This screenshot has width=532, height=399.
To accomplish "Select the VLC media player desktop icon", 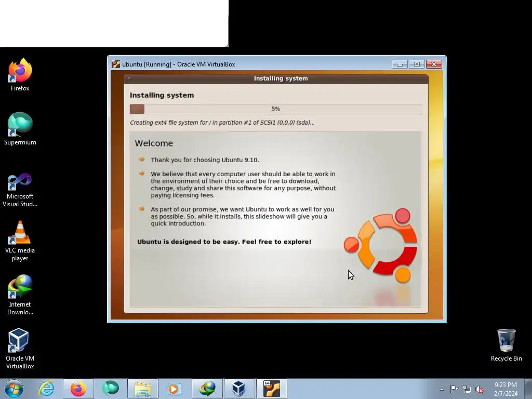I will [20, 241].
